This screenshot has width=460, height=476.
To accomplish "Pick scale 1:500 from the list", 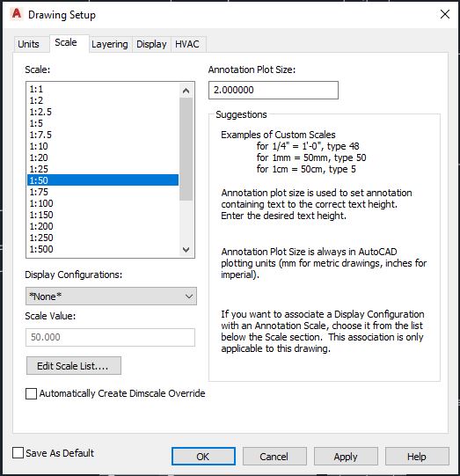I will 103,249.
